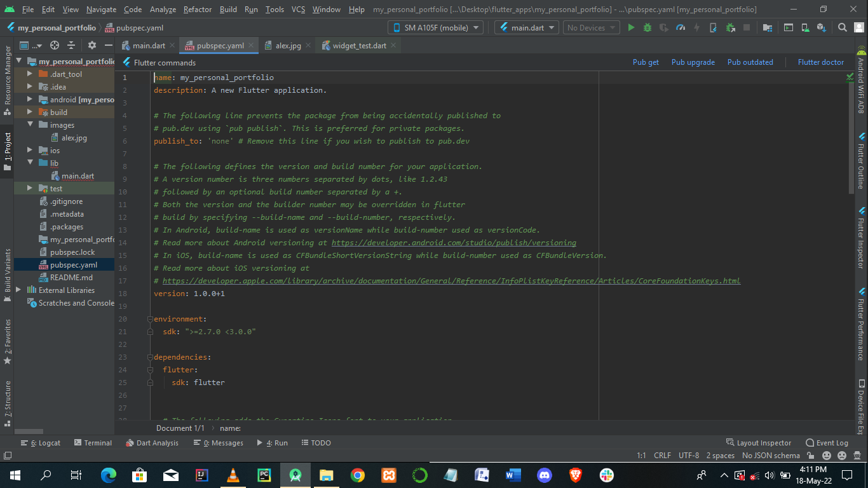Switch to the main.dart editor tab
Image resolution: width=868 pixels, height=488 pixels.
click(149, 46)
